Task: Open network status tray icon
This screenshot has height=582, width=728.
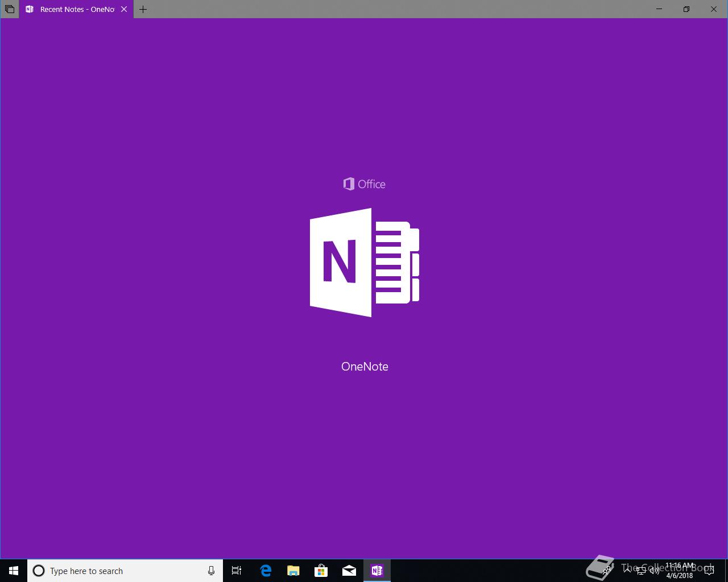Action: coord(641,571)
